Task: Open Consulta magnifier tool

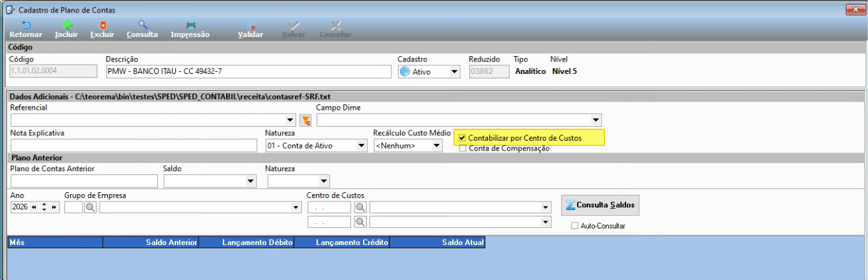Action: (x=142, y=25)
